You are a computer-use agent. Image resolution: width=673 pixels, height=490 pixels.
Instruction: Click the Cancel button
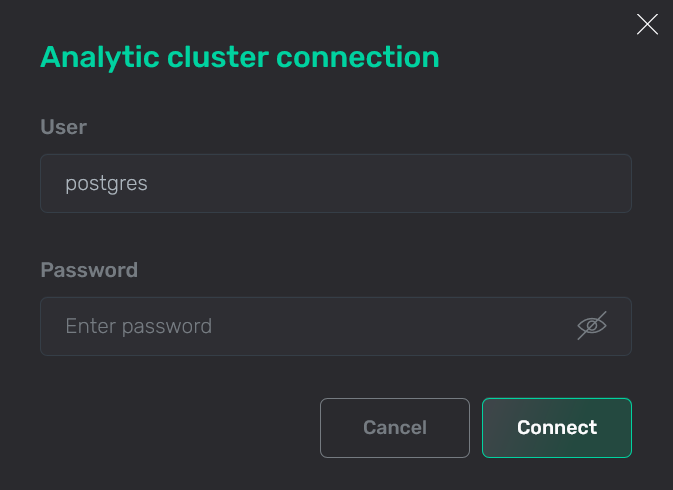pos(395,428)
